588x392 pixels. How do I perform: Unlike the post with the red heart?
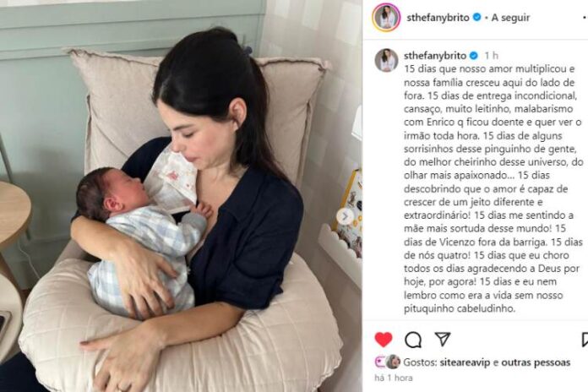click(384, 340)
